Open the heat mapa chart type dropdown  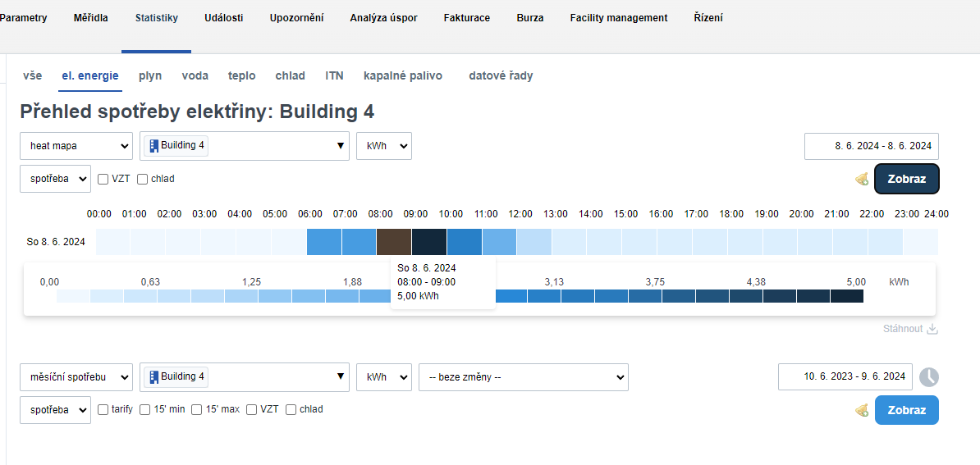[x=76, y=146]
